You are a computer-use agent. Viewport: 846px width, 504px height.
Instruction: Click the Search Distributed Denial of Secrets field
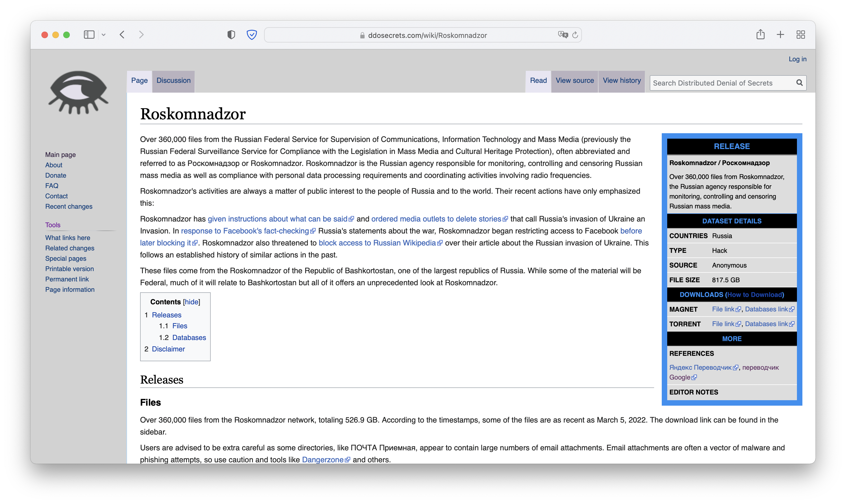click(720, 83)
